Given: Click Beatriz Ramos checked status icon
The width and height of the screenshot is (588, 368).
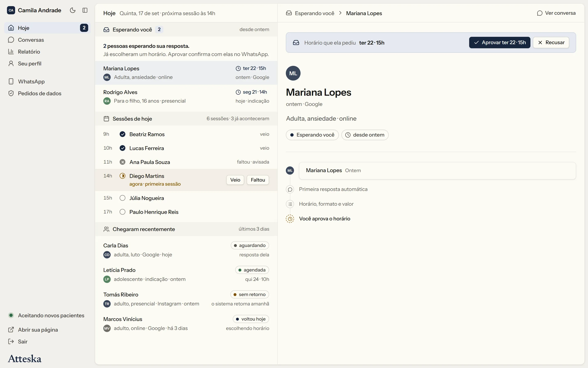Looking at the screenshot, I should 122,134.
